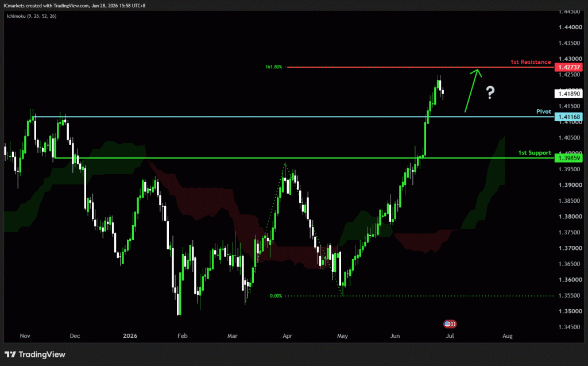The height and width of the screenshot is (366, 588).
Task: Click the white 1.41890 current price label
Action: 568,94
